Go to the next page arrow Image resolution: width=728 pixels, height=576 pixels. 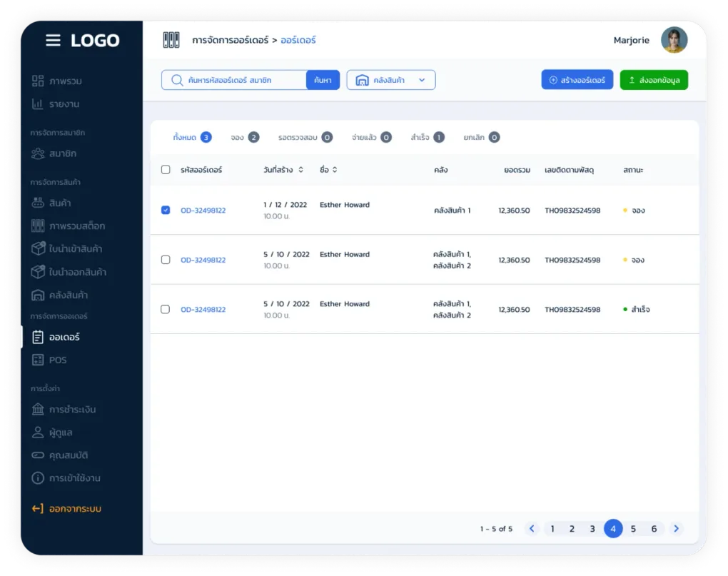click(x=676, y=529)
